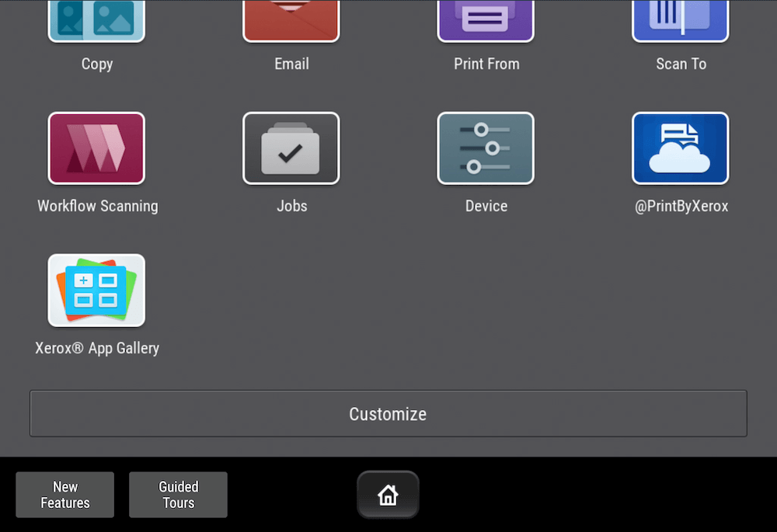Screen dimensions: 777x532
Task: Start Workflow Scanning
Action: click(x=96, y=148)
